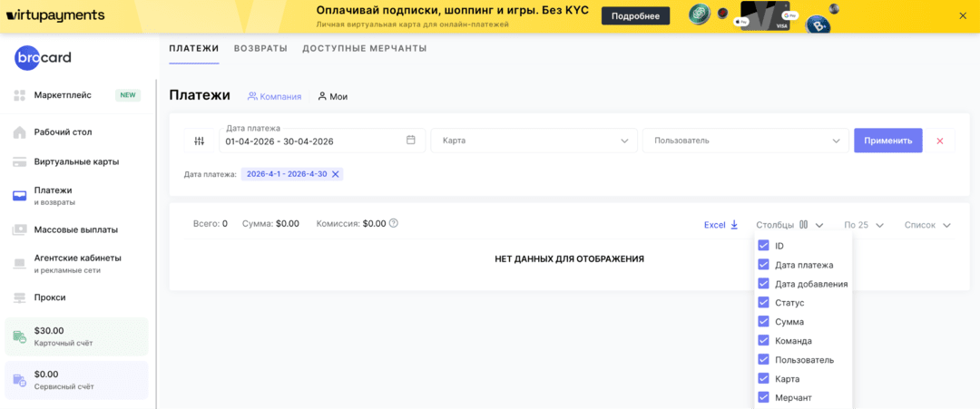Open the filter settings sliders icon
980x409 pixels.
click(200, 141)
